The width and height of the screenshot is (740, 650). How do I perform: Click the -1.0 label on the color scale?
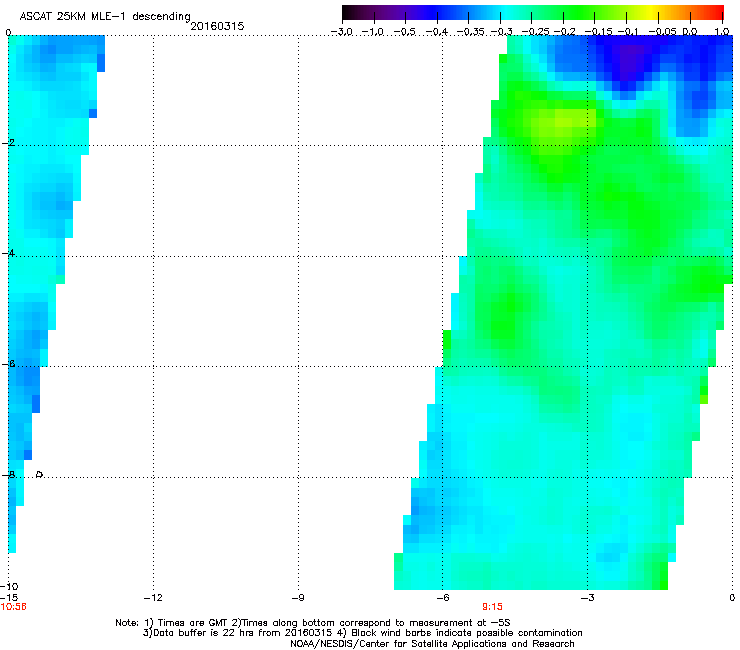(x=372, y=32)
